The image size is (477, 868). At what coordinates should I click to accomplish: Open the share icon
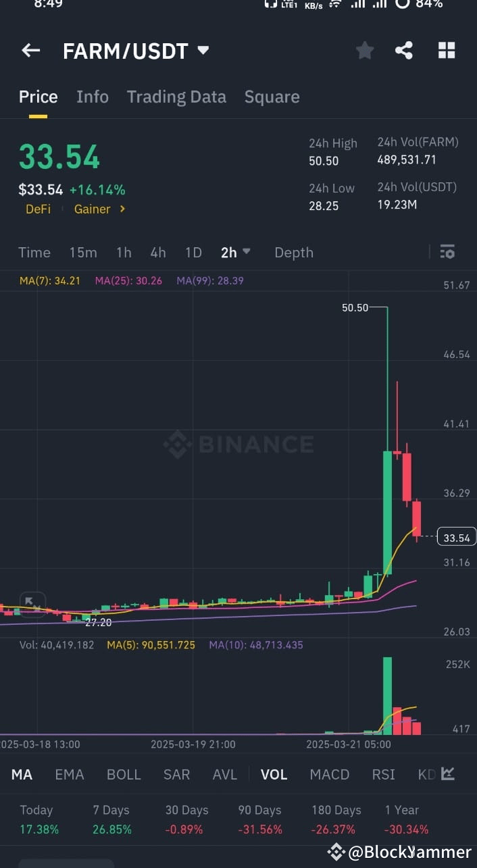pos(405,50)
